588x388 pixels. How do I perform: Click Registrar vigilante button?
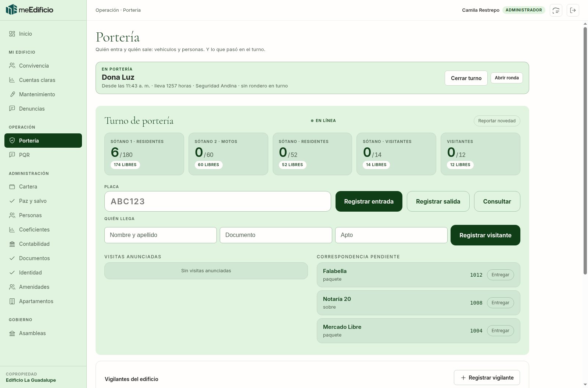[487, 378]
